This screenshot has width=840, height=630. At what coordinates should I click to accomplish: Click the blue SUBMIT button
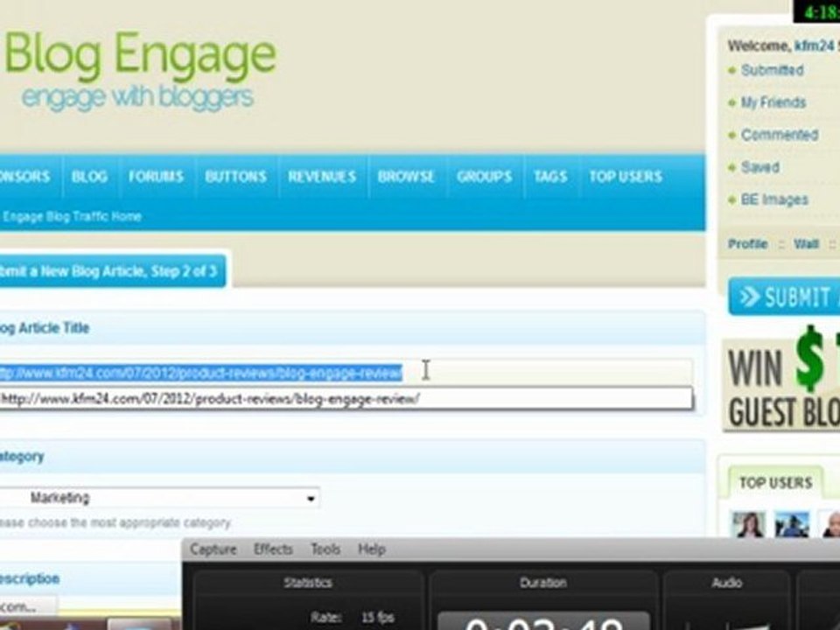click(784, 297)
